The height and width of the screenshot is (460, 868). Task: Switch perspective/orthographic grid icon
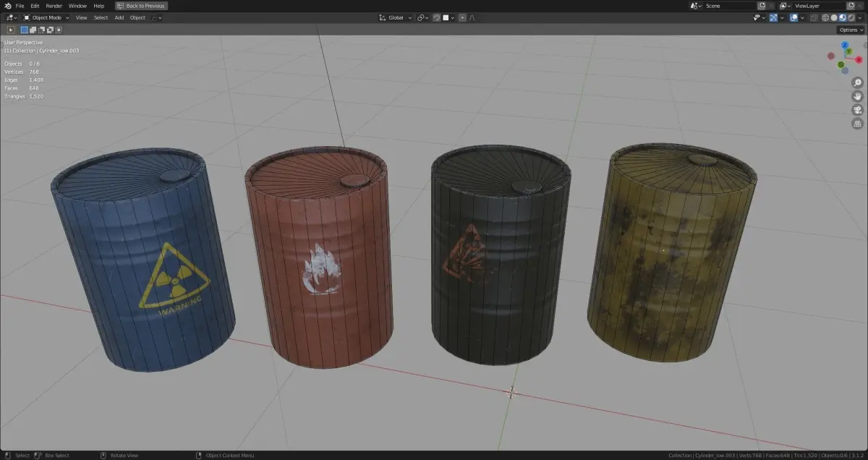click(857, 124)
